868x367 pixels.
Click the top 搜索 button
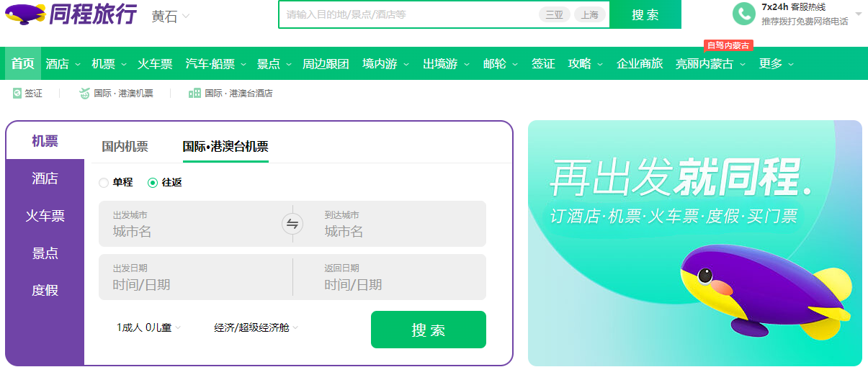pos(645,14)
